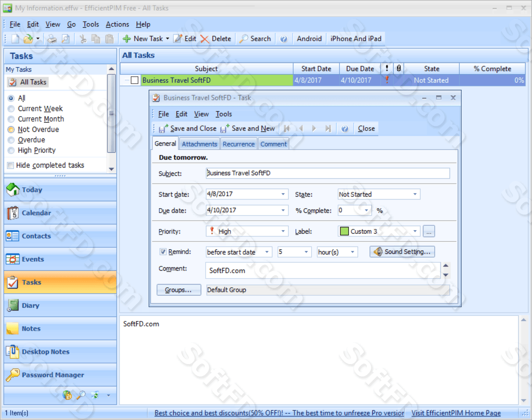Open the Priority dropdown
The width and height of the screenshot is (532, 420).
click(283, 232)
